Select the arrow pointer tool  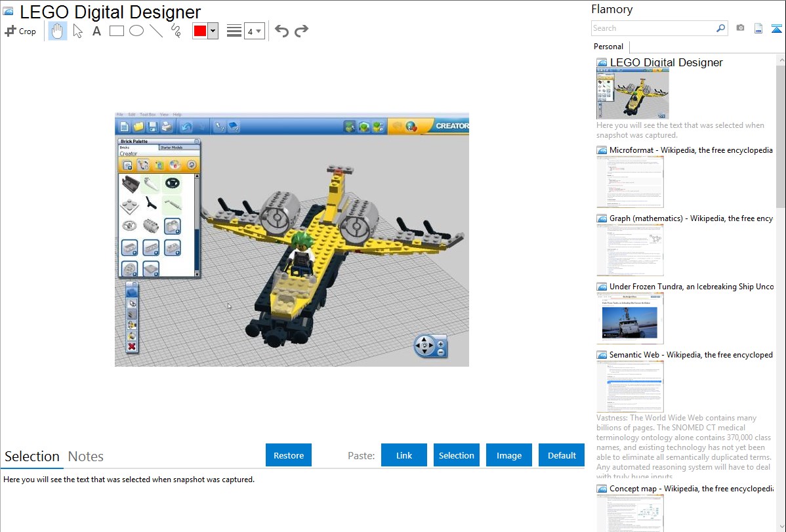77,31
